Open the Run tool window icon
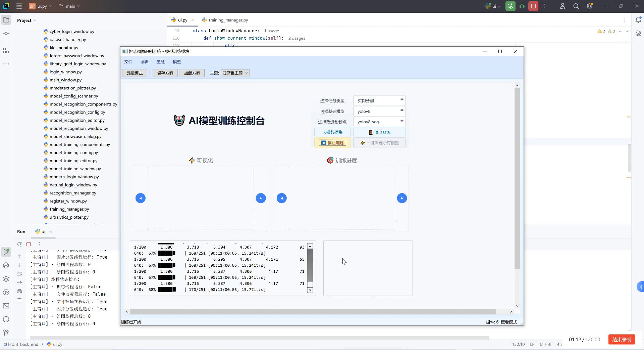The width and height of the screenshot is (644, 350). pos(6,252)
